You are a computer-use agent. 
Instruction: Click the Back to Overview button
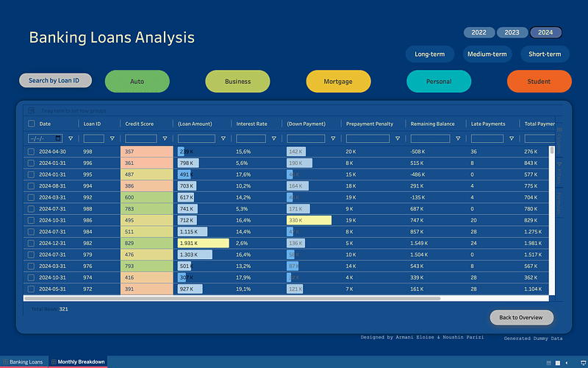point(521,317)
